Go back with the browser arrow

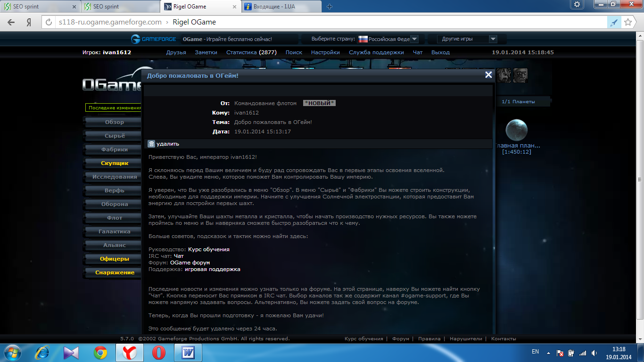11,22
